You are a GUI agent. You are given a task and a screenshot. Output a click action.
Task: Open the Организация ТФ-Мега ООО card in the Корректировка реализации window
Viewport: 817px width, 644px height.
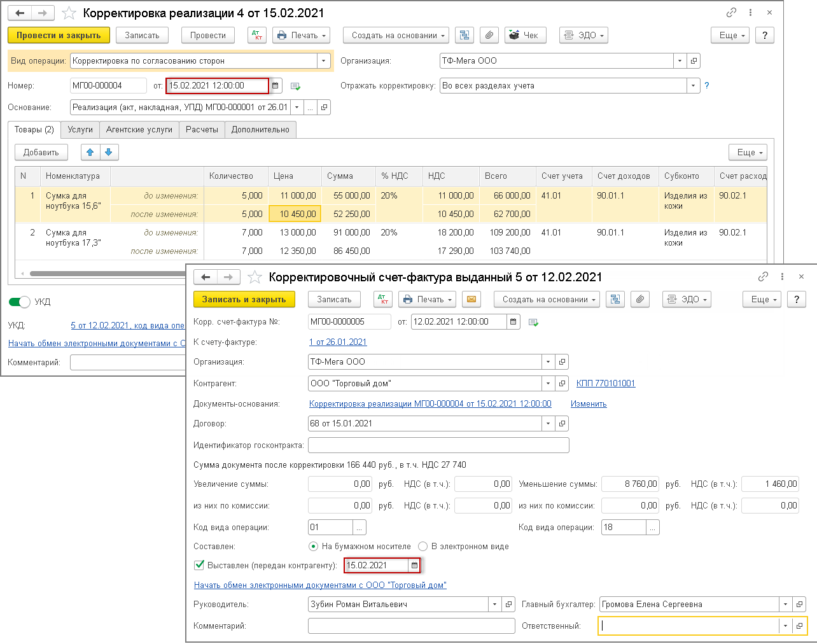point(694,61)
